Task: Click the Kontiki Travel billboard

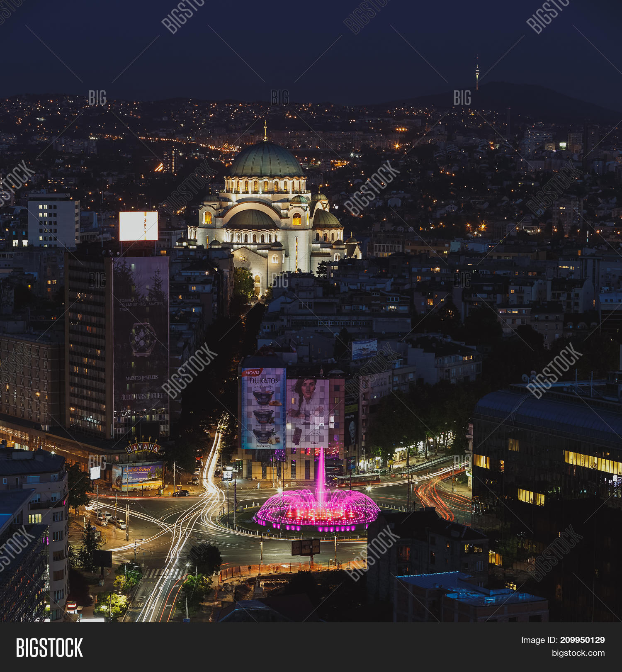Action: tap(138, 475)
